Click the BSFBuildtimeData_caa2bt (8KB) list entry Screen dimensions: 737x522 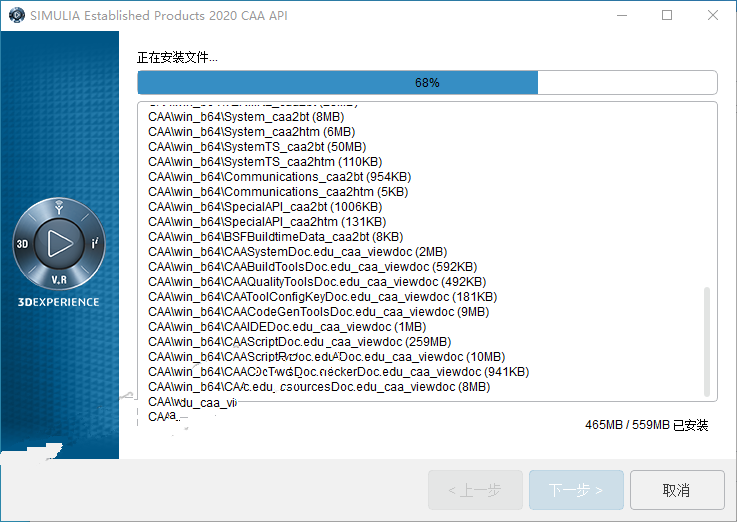point(275,237)
